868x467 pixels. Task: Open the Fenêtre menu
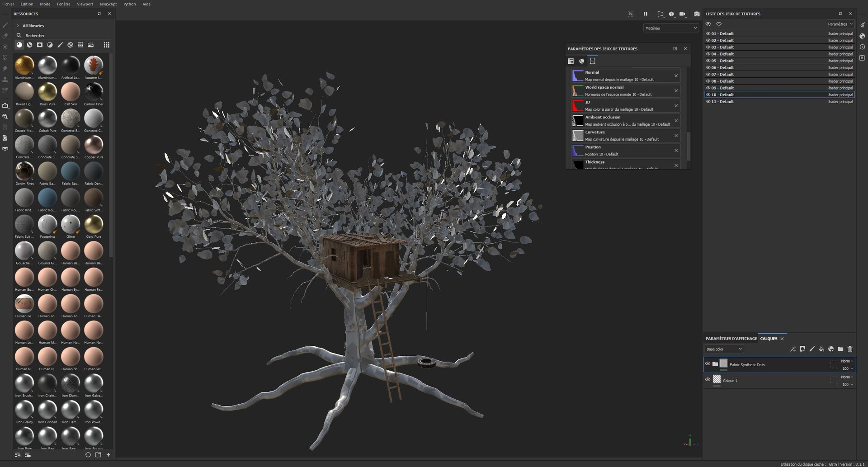[x=63, y=4]
